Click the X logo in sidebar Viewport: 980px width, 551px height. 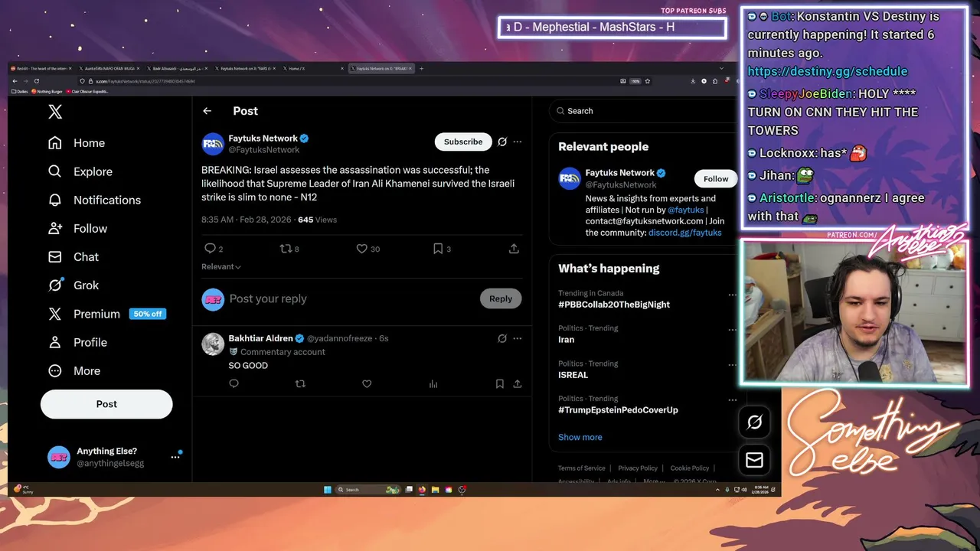(55, 112)
